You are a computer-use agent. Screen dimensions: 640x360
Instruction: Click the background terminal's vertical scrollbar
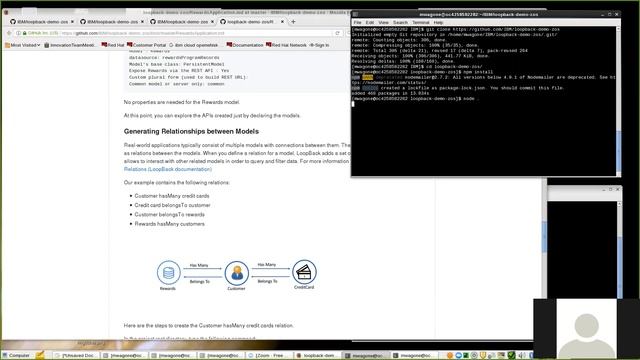[619, 249]
